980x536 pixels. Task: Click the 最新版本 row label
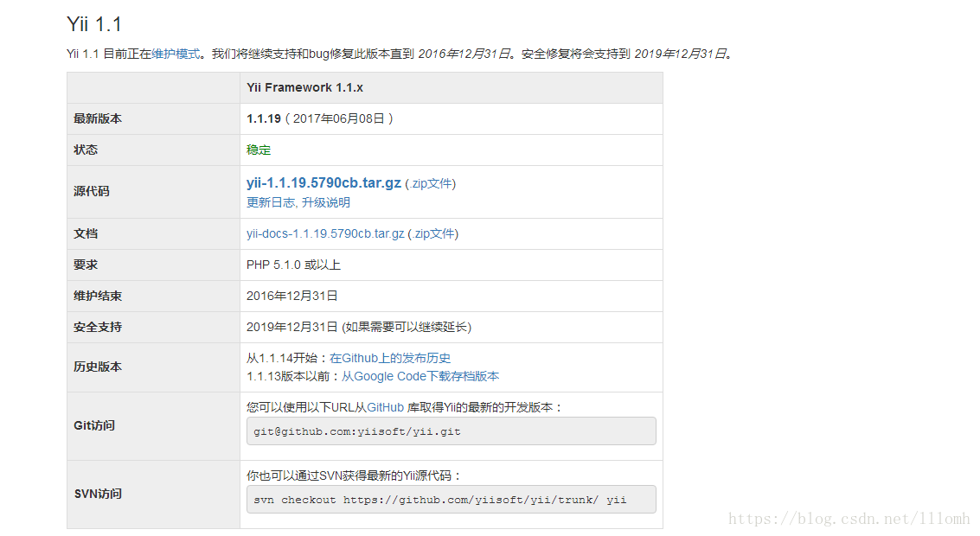(98, 118)
